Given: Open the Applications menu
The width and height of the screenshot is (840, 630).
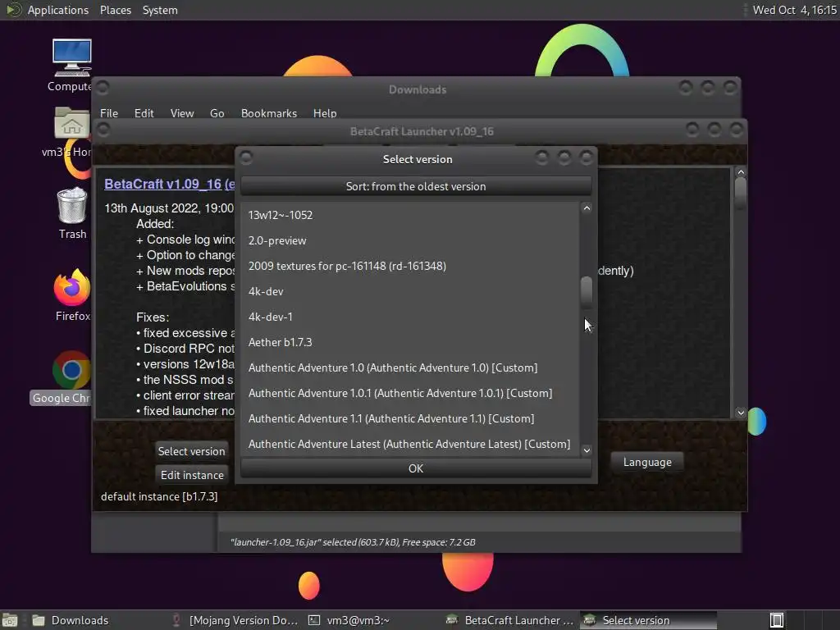Looking at the screenshot, I should coord(58,10).
